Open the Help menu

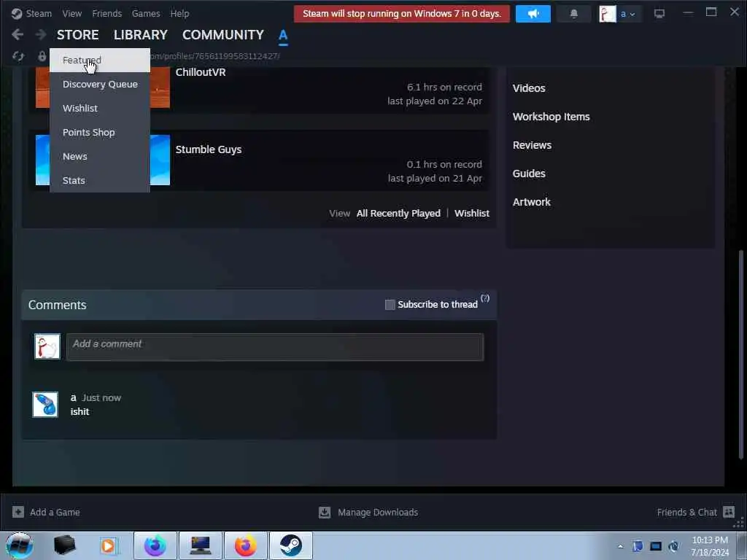coord(179,13)
